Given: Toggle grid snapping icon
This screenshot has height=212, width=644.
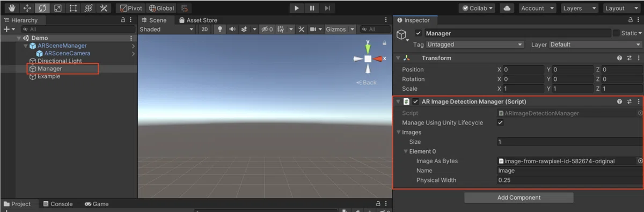Looking at the screenshot, I should [185, 8].
